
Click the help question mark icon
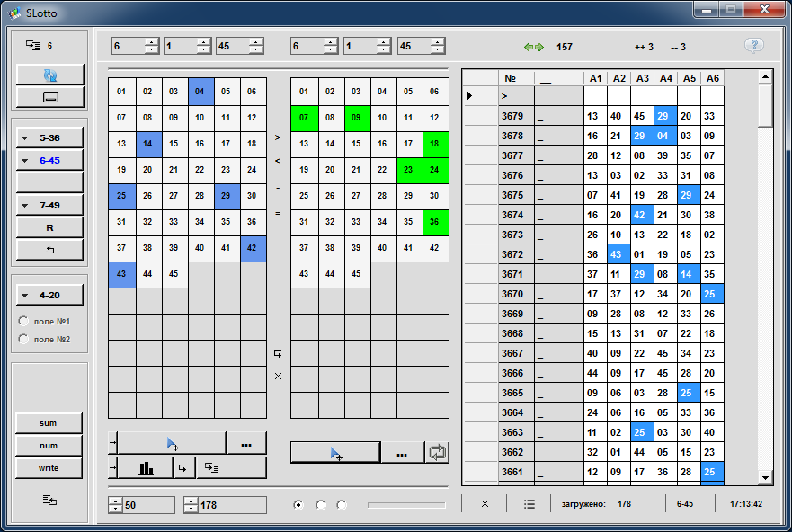tap(754, 46)
